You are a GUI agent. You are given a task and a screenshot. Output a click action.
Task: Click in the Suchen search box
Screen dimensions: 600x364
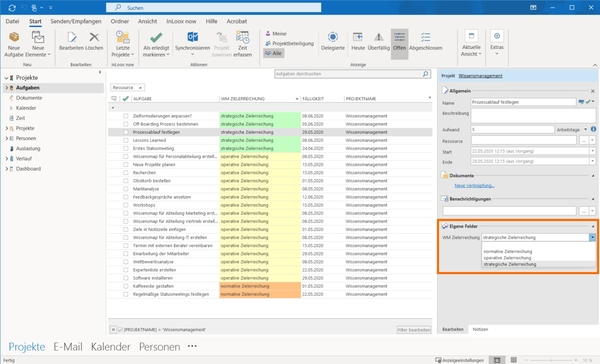click(x=214, y=8)
